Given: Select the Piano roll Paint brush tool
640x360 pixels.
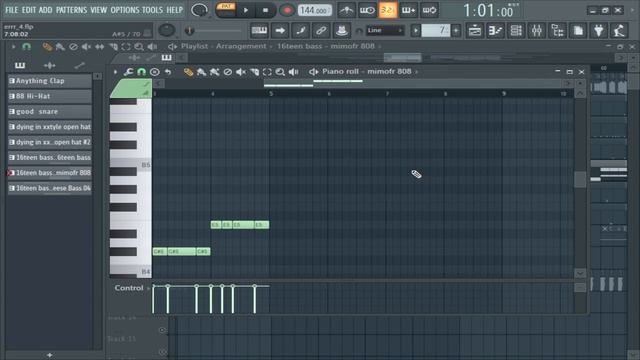Looking at the screenshot, I should click(x=201, y=72).
